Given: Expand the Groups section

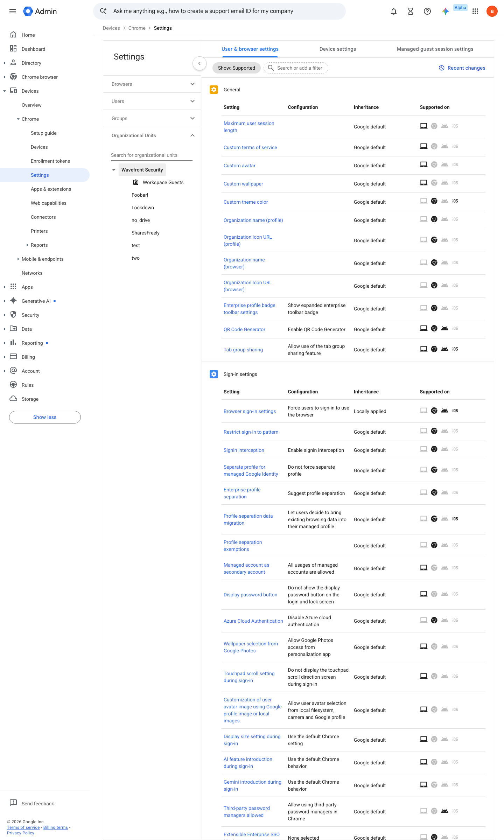Looking at the screenshot, I should coord(192,118).
